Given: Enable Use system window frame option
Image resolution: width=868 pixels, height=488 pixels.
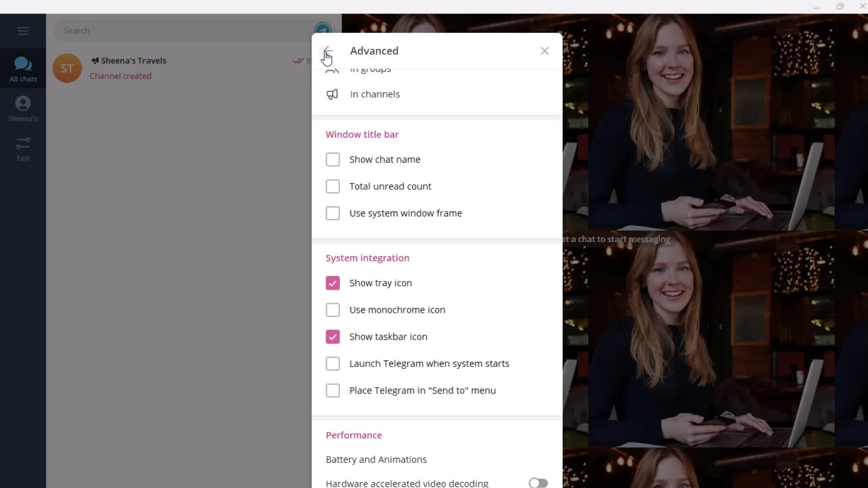Looking at the screenshot, I should click(333, 213).
